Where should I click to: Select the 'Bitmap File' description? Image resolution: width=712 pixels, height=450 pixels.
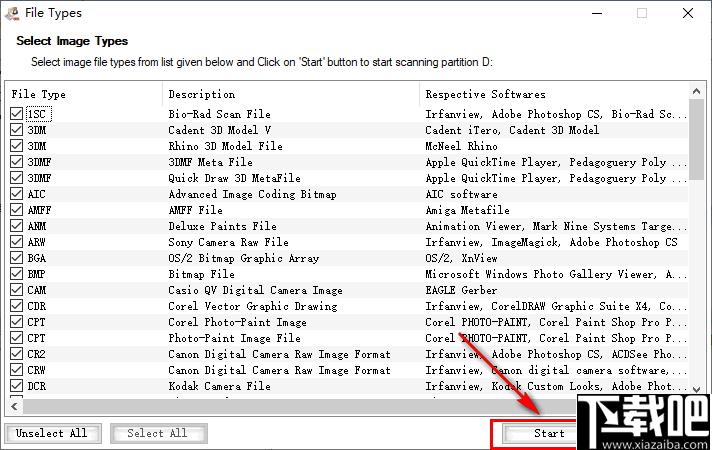pos(202,274)
